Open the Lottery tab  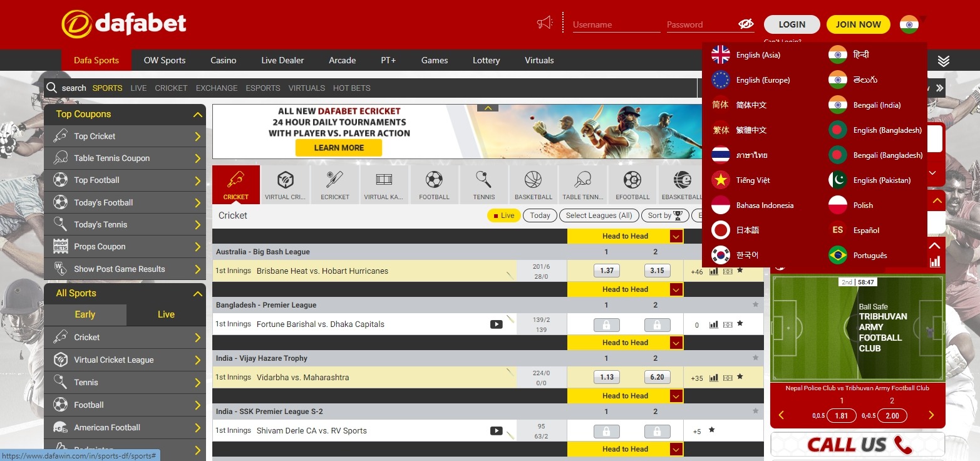click(x=487, y=61)
